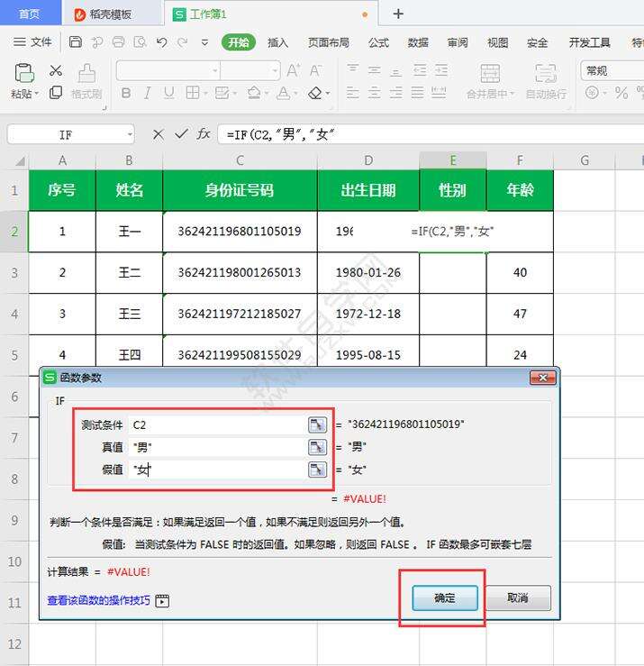Viewport: 644px width, 666px height.
Task: Click the currency format icon
Action: (x=592, y=93)
